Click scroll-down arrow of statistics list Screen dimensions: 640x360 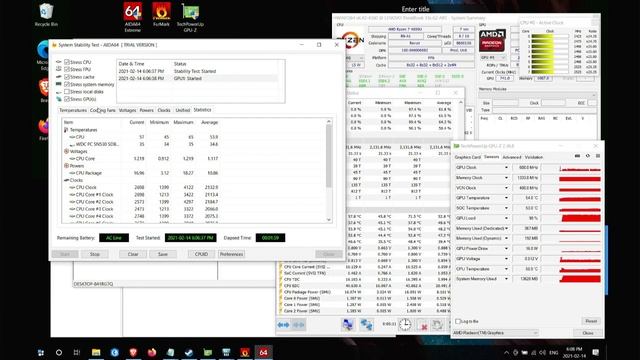pyautogui.click(x=329, y=220)
